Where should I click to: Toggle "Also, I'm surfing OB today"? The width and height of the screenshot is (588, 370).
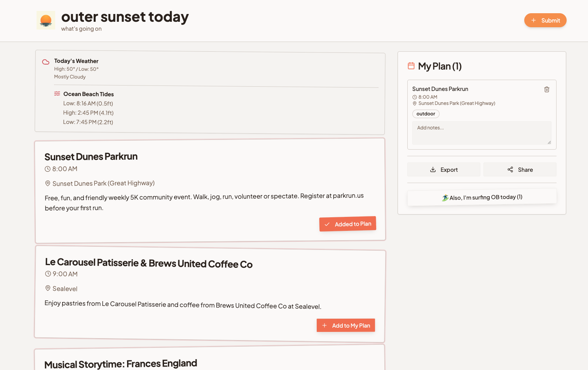[482, 197]
